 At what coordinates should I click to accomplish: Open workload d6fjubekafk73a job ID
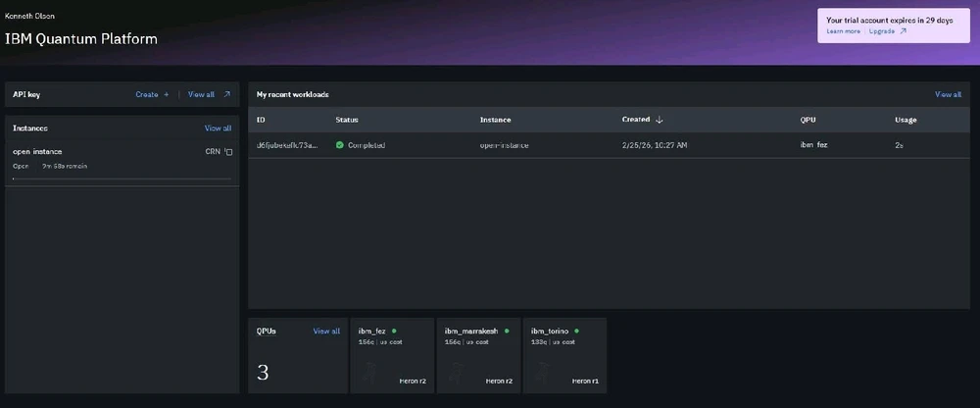(286, 145)
